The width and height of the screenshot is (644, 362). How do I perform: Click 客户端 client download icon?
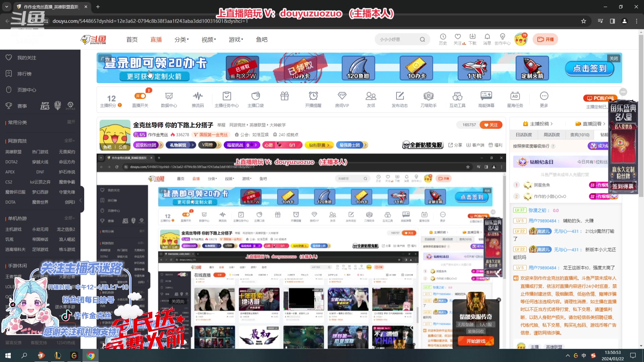pyautogui.click(x=475, y=145)
